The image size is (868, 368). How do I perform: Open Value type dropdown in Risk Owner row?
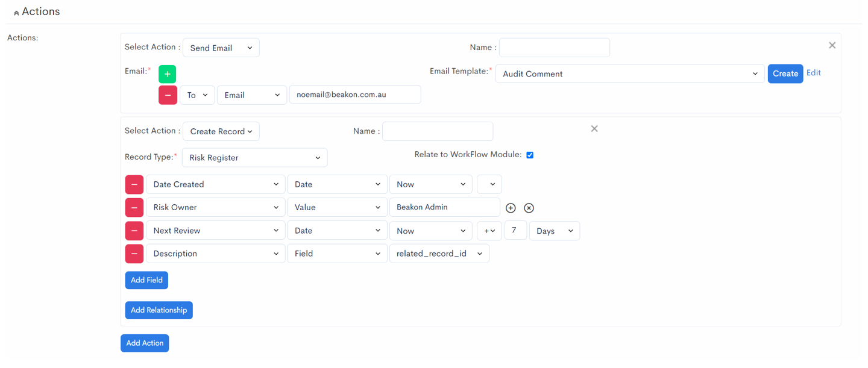pos(337,207)
